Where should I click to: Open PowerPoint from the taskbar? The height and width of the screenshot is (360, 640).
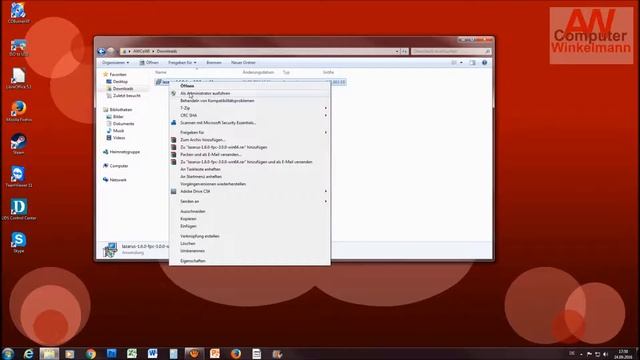(x=215, y=353)
